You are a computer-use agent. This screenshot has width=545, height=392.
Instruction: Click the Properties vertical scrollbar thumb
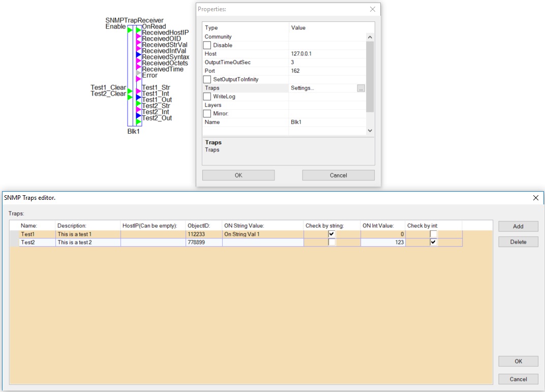[370, 76]
